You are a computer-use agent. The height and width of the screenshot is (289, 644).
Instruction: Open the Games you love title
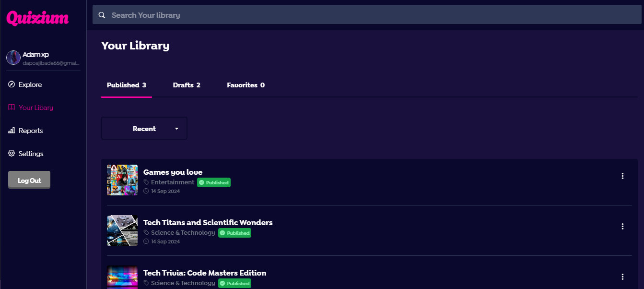[x=173, y=172]
